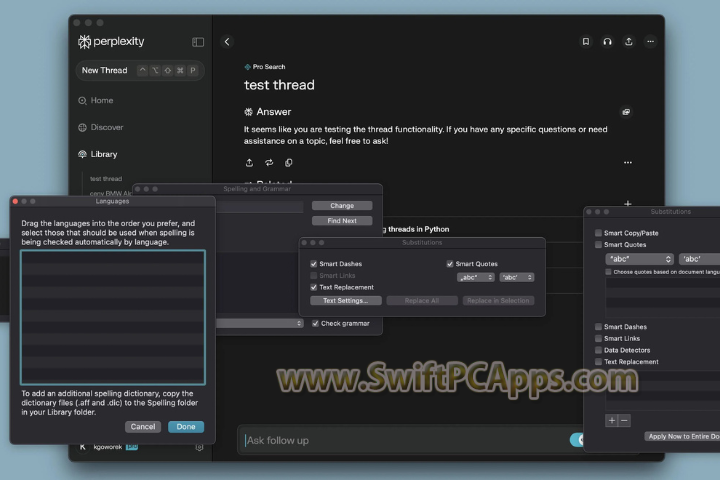Enable Smart Quotes in the right Substitutions panel
The image size is (720, 480).
(x=598, y=245)
